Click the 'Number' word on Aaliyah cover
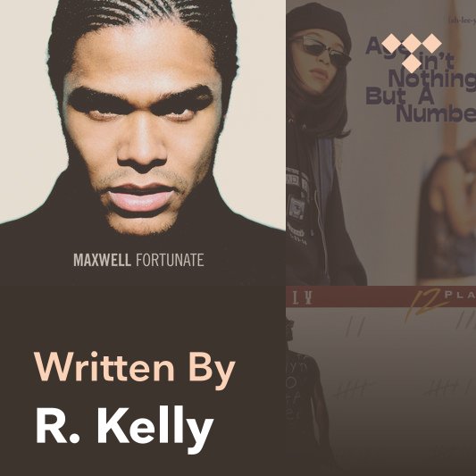 [x=436, y=113]
